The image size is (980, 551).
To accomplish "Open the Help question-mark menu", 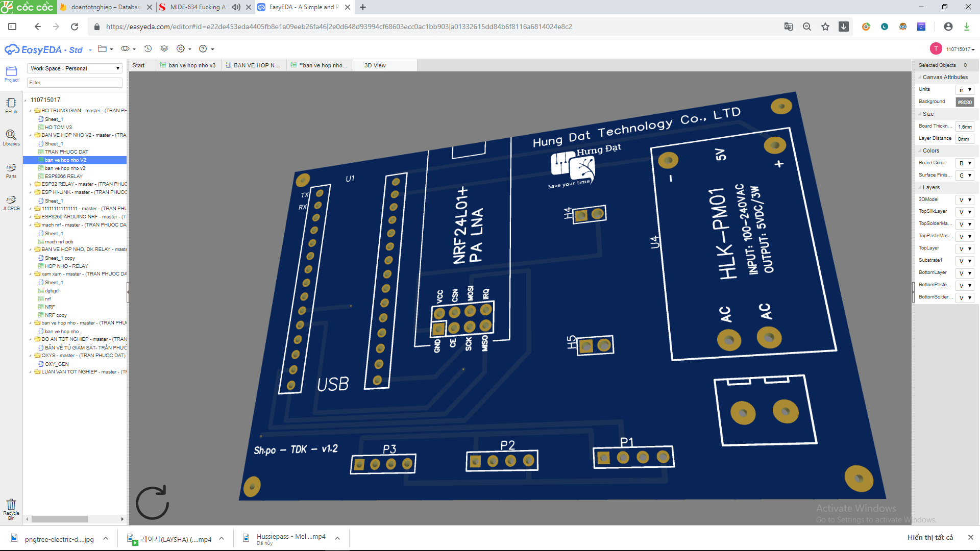I will (x=206, y=49).
